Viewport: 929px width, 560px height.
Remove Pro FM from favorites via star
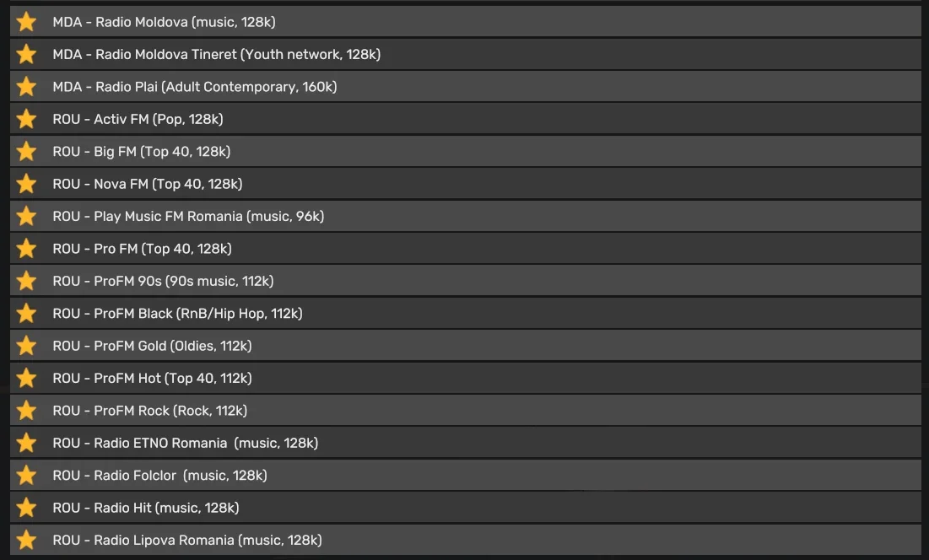(27, 249)
